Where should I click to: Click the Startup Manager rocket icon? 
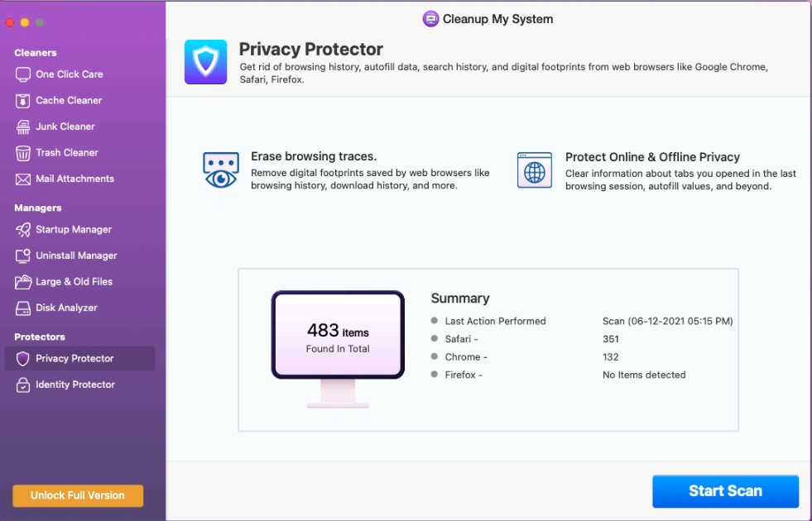pos(23,230)
